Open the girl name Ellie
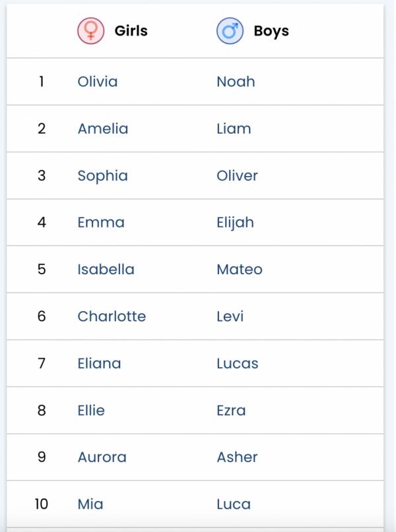Screen dimensions: 396x532 click(x=91, y=410)
